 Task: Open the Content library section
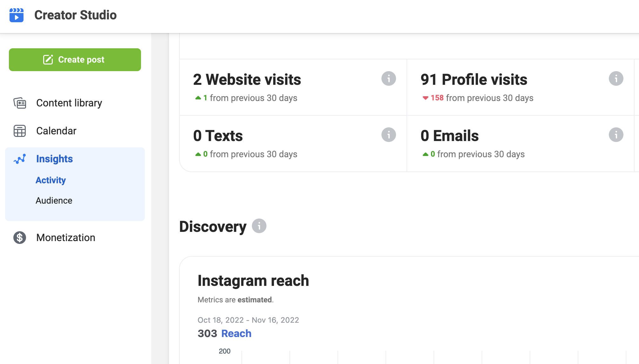69,103
